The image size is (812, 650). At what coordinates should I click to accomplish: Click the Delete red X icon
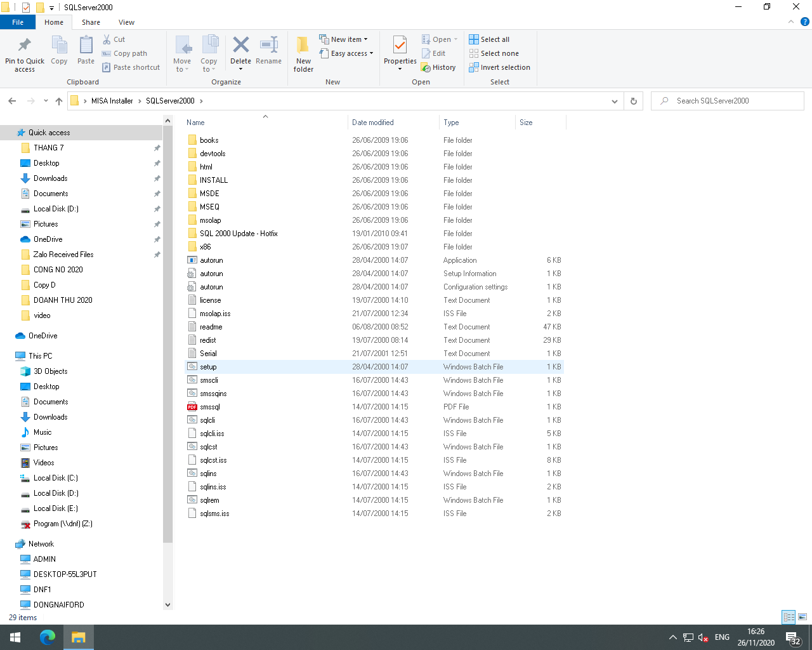240,44
